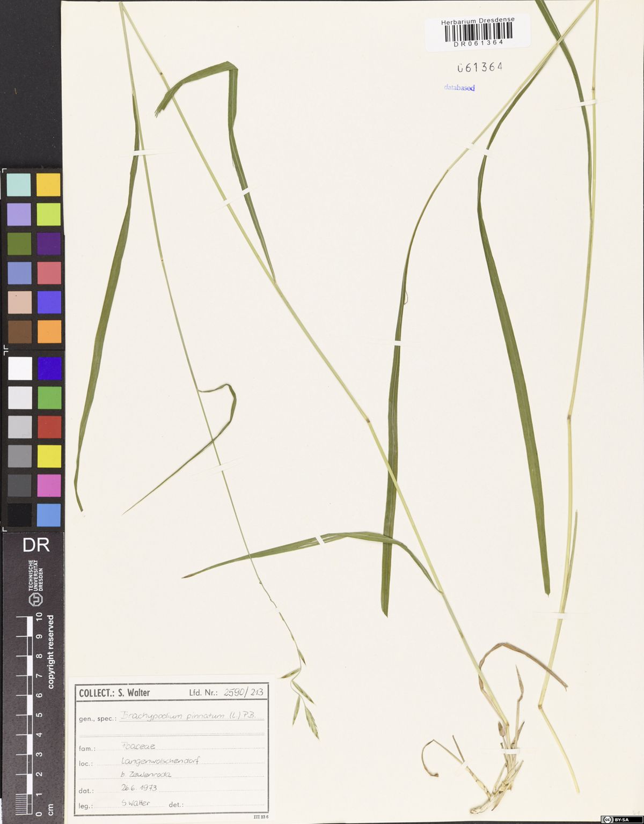
Task: Select the magenta swatch in color chart
Action: 49,485
